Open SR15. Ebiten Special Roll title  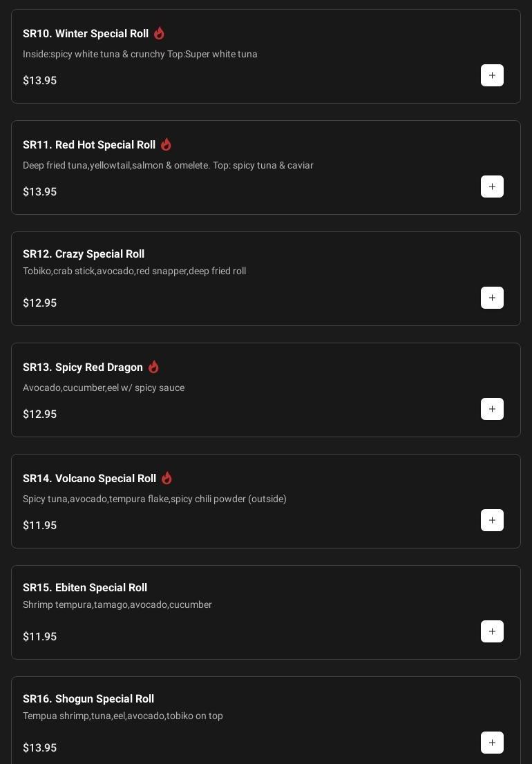coord(85,588)
